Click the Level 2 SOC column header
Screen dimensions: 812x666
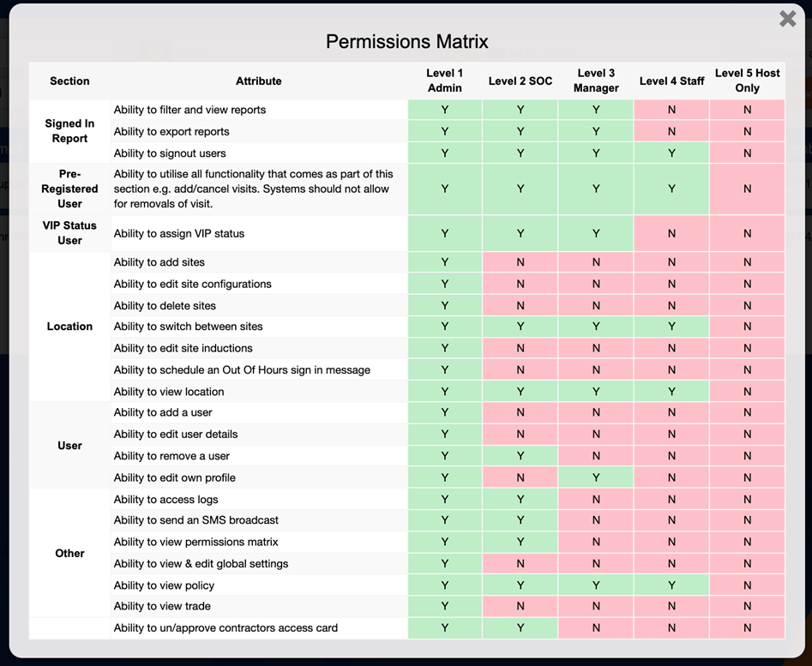click(520, 81)
